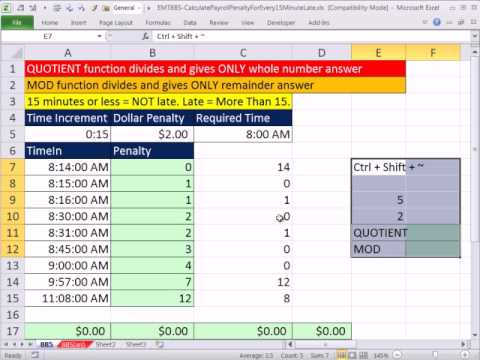Select the QUOTIENT label cell in column E

378,233
